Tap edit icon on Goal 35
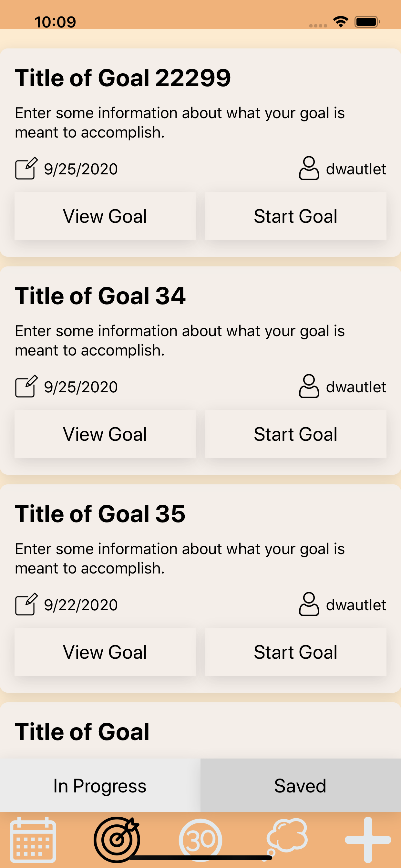Image resolution: width=401 pixels, height=868 pixels. pos(26,604)
